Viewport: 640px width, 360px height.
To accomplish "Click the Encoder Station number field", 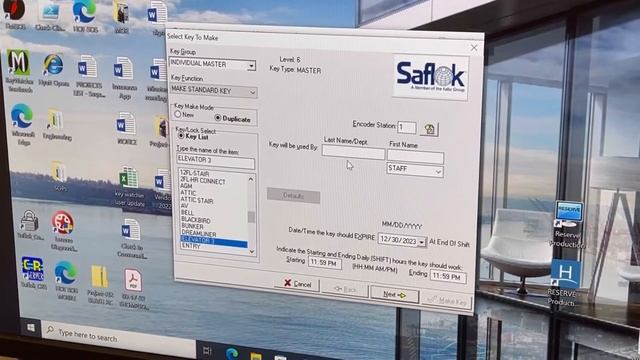I will click(x=407, y=128).
